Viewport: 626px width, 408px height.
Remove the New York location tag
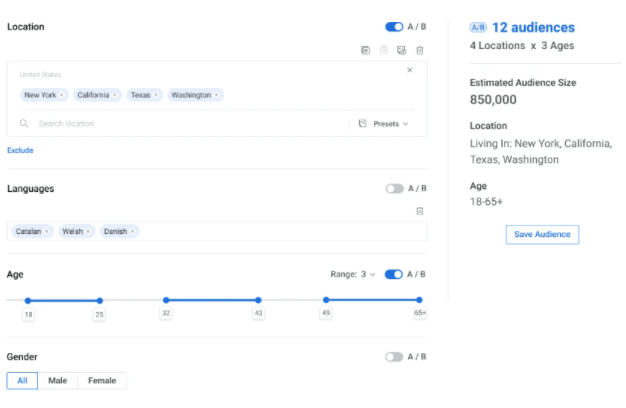(62, 95)
